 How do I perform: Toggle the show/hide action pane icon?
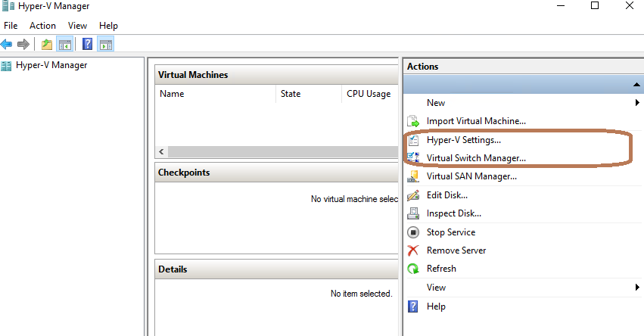[x=105, y=45]
